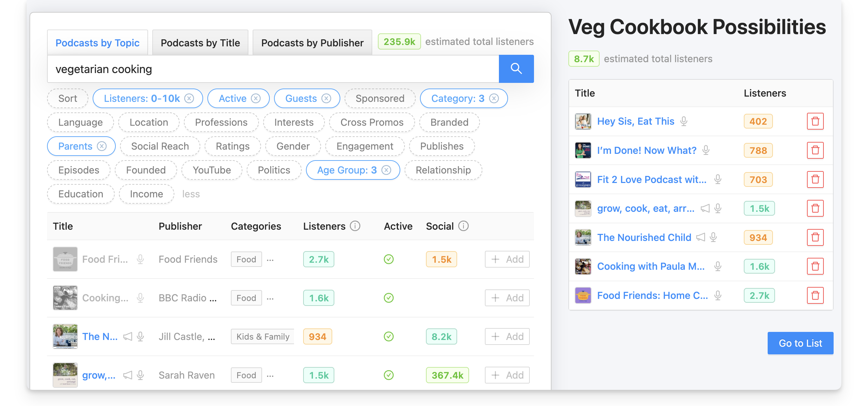The image size is (868, 406).
Task: Enable the Sponsored filter
Action: 380,98
